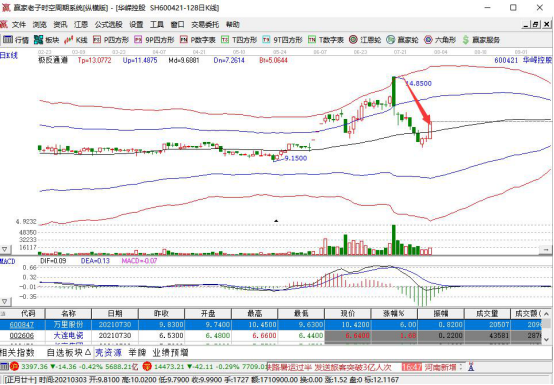Click the tower icon beside news ticker
The width and height of the screenshot is (554, 385).
tap(471, 367)
